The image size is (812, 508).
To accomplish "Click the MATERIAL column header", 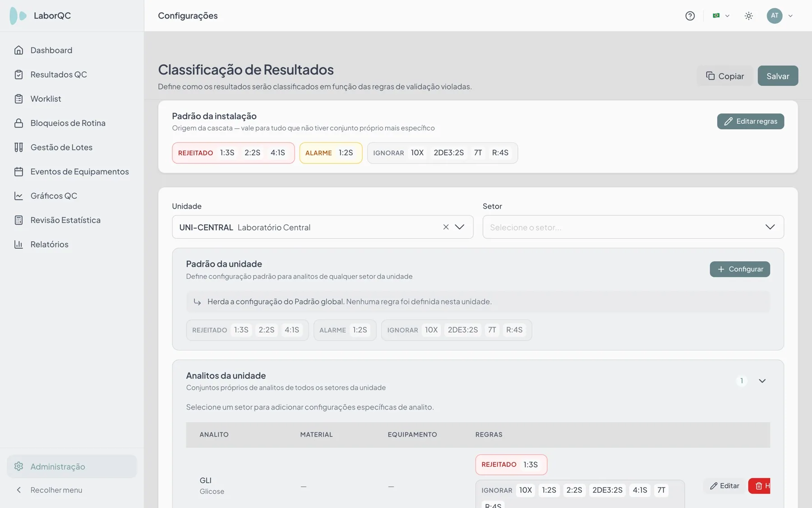I will [316, 435].
